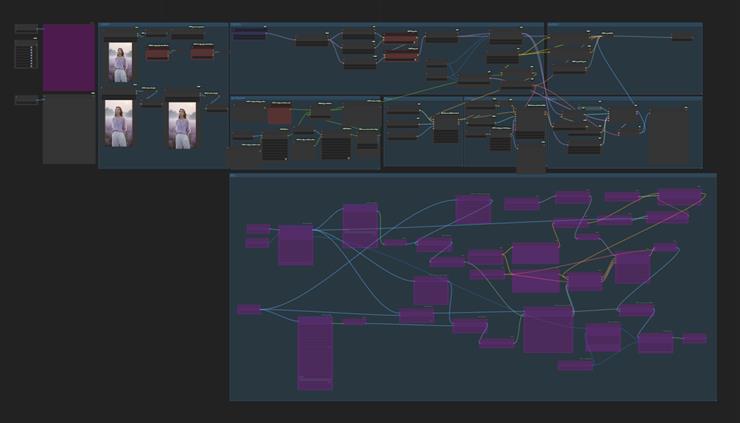Select the red node right of the top portrait
740x423 pixels.
(157, 54)
